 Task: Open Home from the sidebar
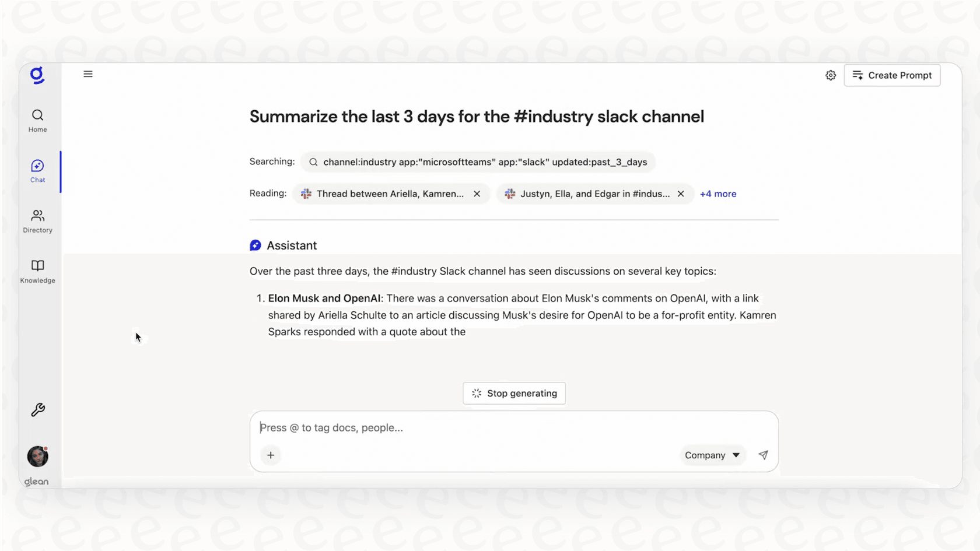37,120
